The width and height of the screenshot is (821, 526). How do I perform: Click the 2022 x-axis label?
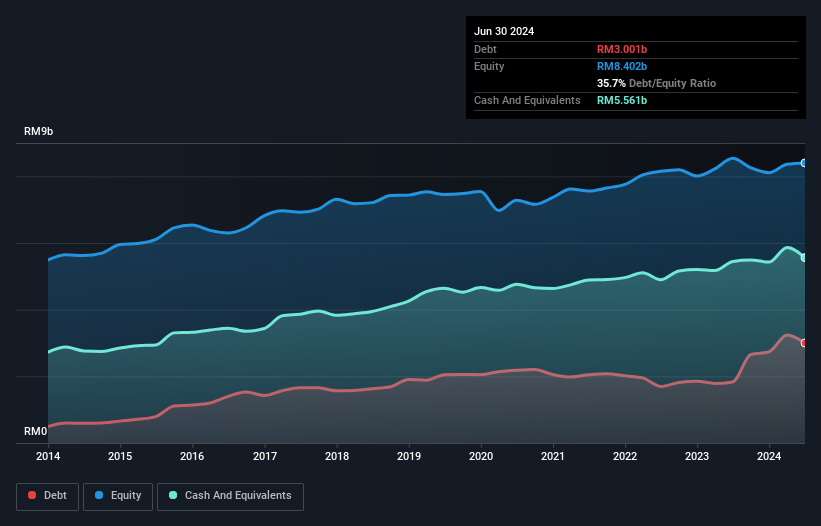click(x=625, y=456)
